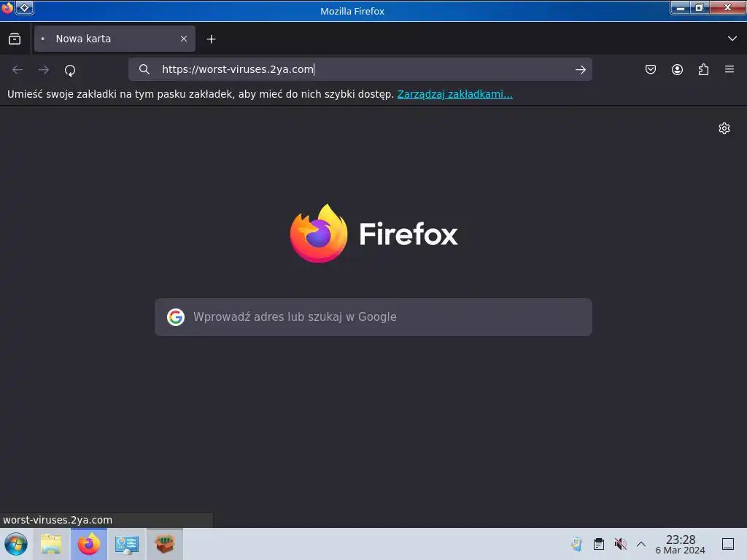The height and width of the screenshot is (560, 747).
Task: Open the Zarządzaj zakładkami link
Action: pyautogui.click(x=455, y=94)
